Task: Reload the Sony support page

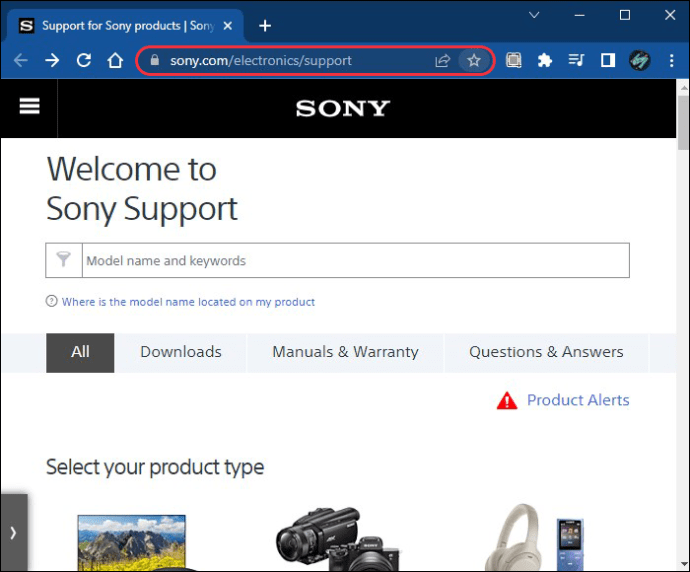Action: (x=84, y=60)
